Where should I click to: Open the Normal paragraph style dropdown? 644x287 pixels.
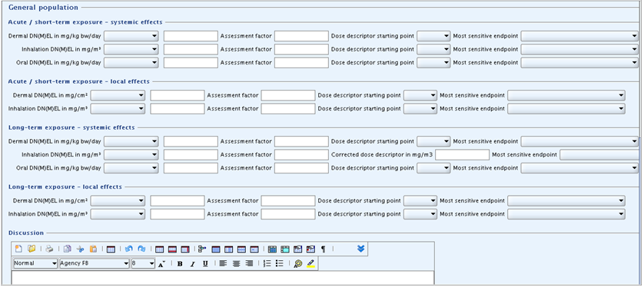[x=35, y=263]
